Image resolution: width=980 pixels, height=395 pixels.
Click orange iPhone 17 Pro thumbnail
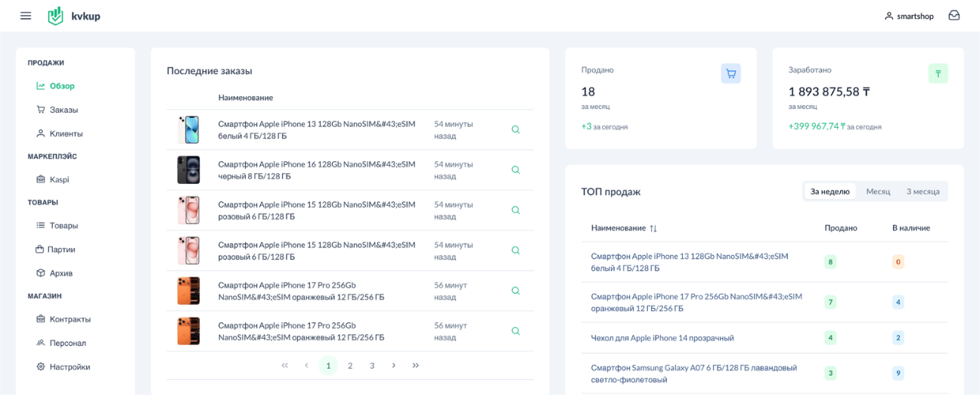coord(188,291)
